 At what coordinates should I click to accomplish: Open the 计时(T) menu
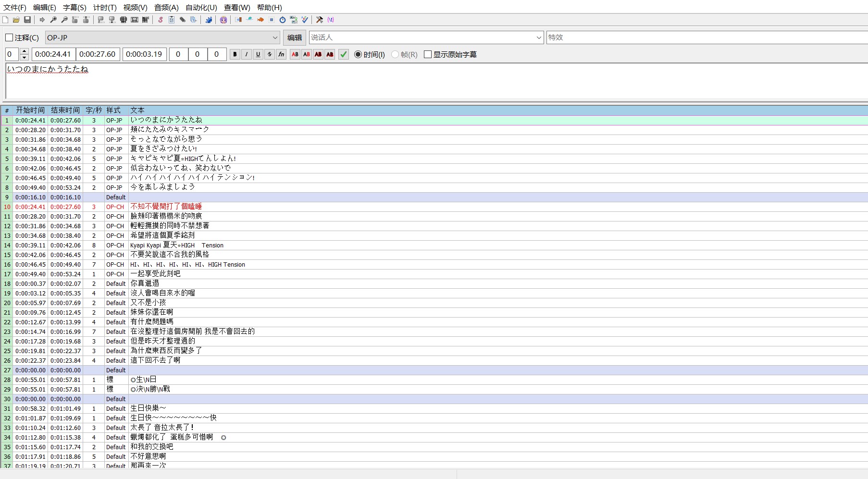click(x=105, y=7)
